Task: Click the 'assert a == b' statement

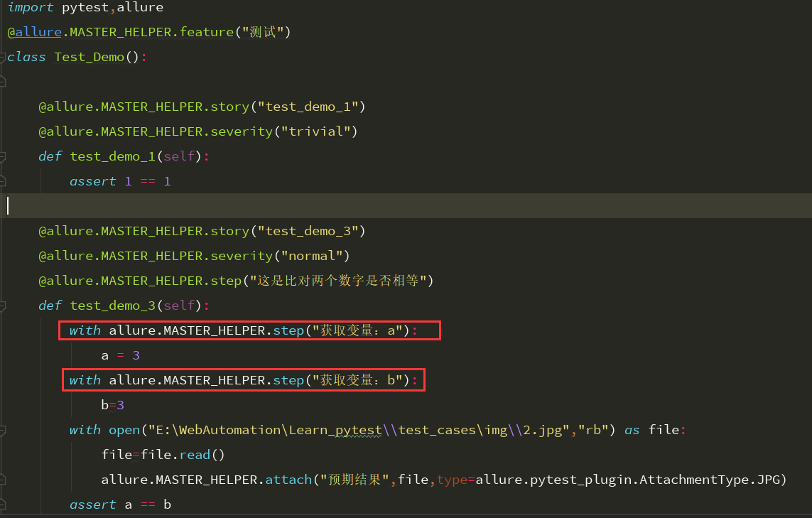Action: point(120,504)
